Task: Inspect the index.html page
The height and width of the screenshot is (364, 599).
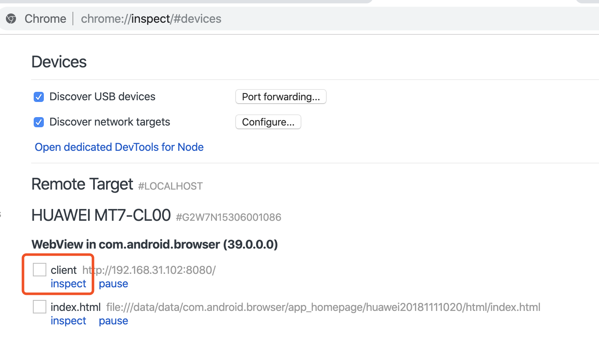Action: (x=68, y=321)
